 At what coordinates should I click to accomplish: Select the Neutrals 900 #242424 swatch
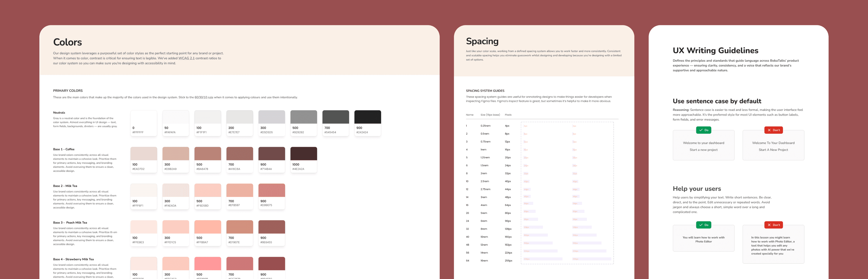coord(367,123)
